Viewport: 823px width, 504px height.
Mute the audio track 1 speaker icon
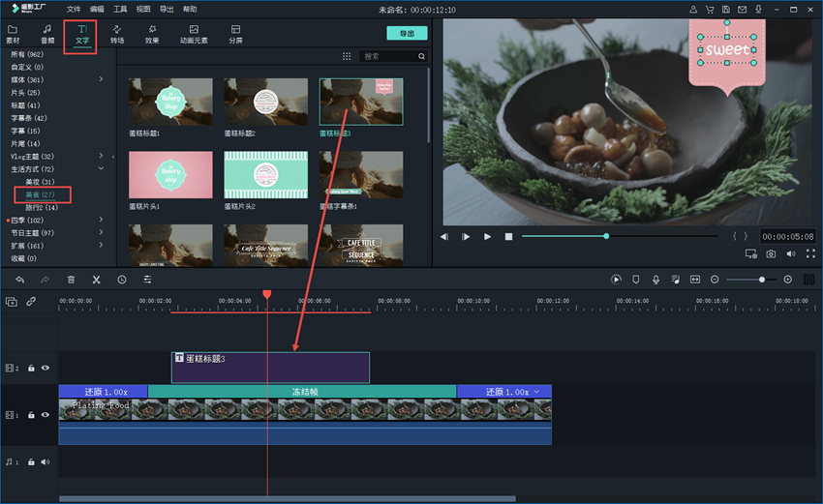point(45,461)
